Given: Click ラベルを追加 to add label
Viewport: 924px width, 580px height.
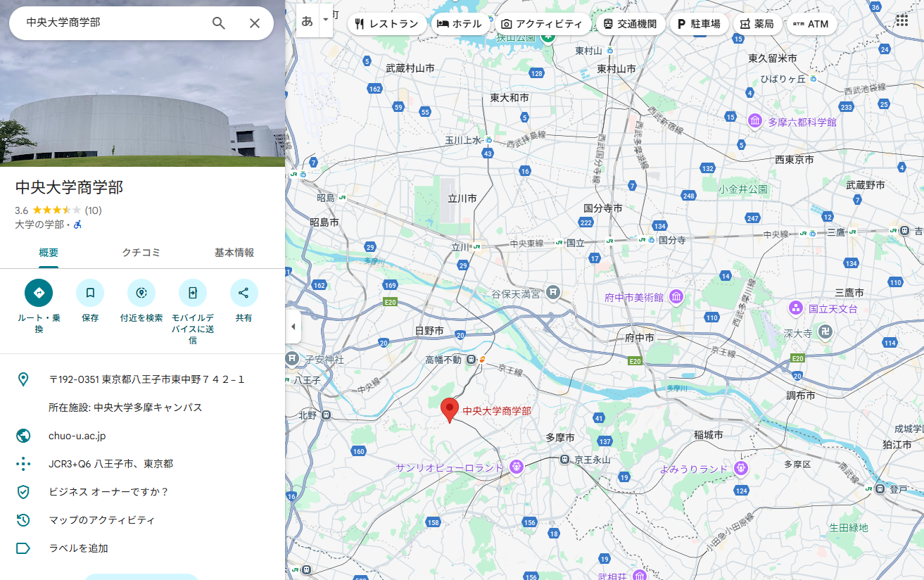Looking at the screenshot, I should [x=78, y=548].
